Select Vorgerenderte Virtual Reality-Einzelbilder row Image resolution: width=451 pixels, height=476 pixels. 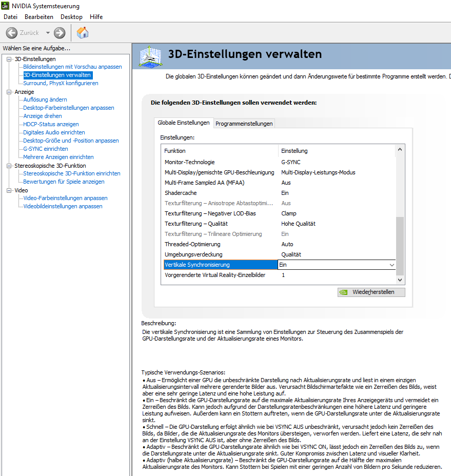[280, 275]
